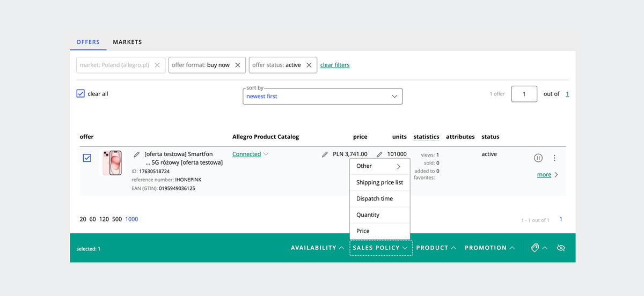644x296 pixels.
Task: Remove the offer status active filter
Action: point(309,65)
